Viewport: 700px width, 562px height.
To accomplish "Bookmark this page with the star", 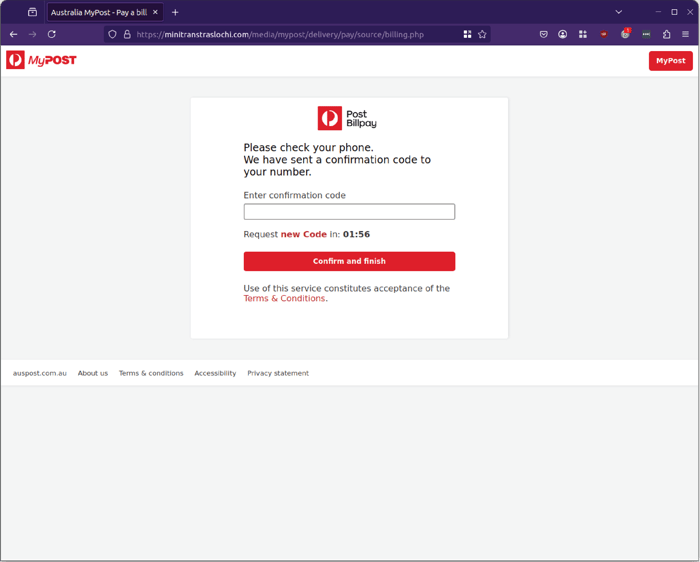I will tap(482, 34).
